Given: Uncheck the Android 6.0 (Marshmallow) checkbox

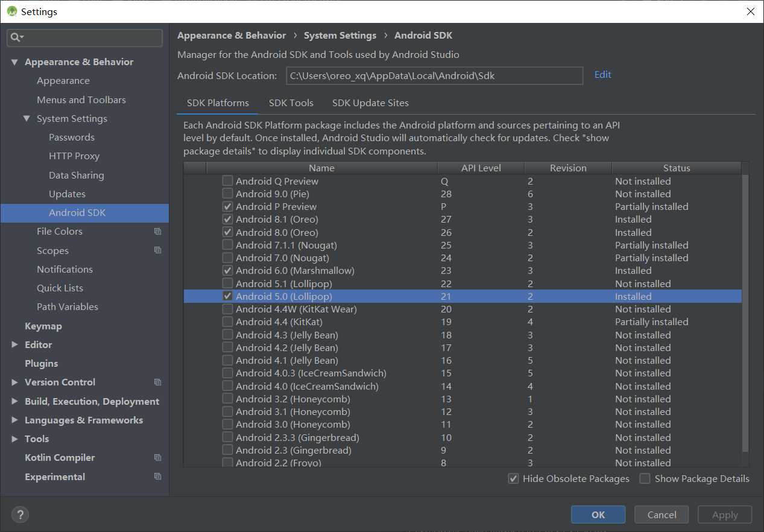Looking at the screenshot, I should coord(227,271).
